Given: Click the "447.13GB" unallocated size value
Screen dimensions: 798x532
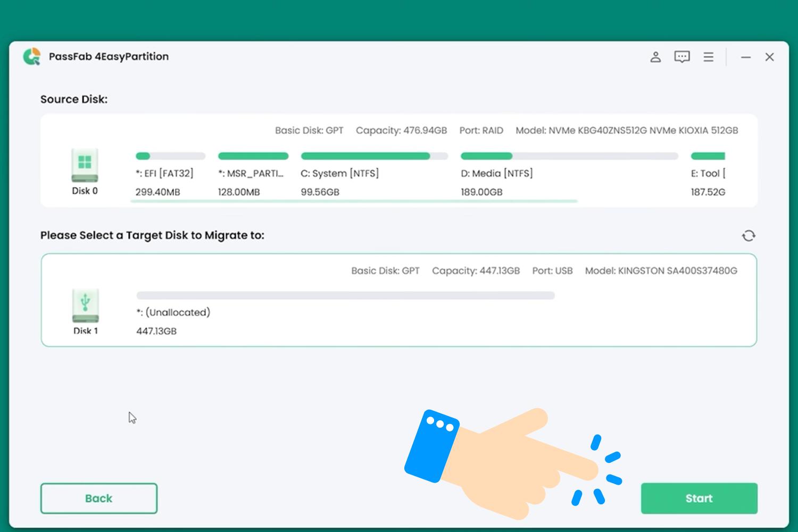Looking at the screenshot, I should [156, 331].
